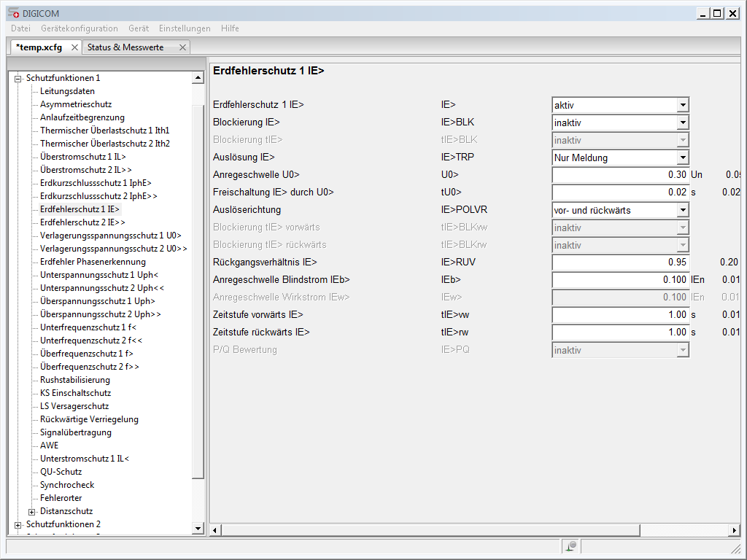Screen dimensions: 747x560
Task: Open the Gerätekonfiguration menu
Action: coord(79,28)
